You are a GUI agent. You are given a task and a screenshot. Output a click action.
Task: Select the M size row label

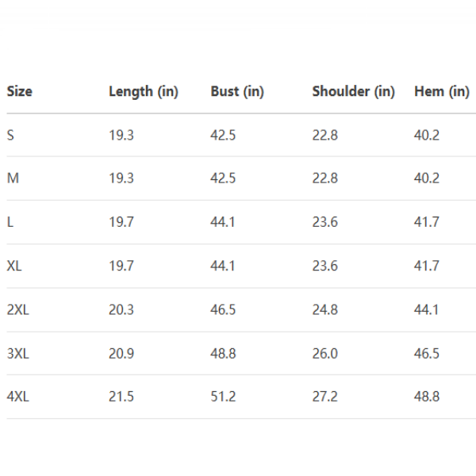click(13, 178)
